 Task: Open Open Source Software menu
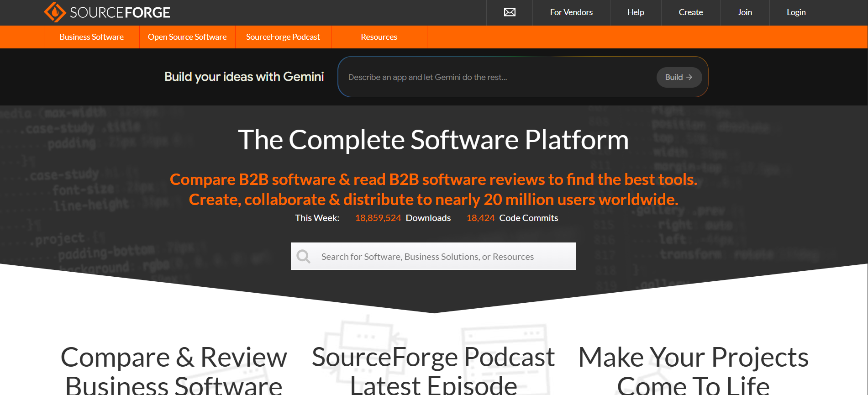[x=187, y=37]
